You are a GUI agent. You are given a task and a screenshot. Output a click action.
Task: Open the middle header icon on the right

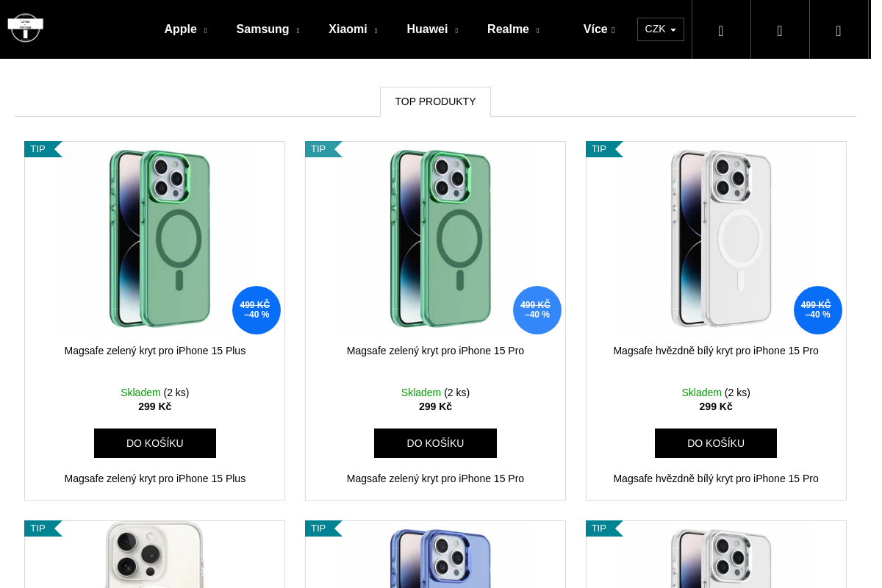click(780, 29)
